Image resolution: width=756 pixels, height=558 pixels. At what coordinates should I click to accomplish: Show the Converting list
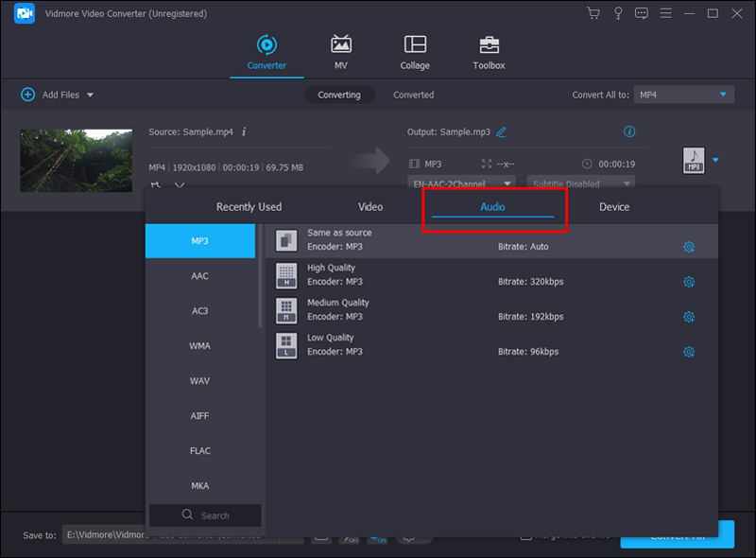[339, 95]
